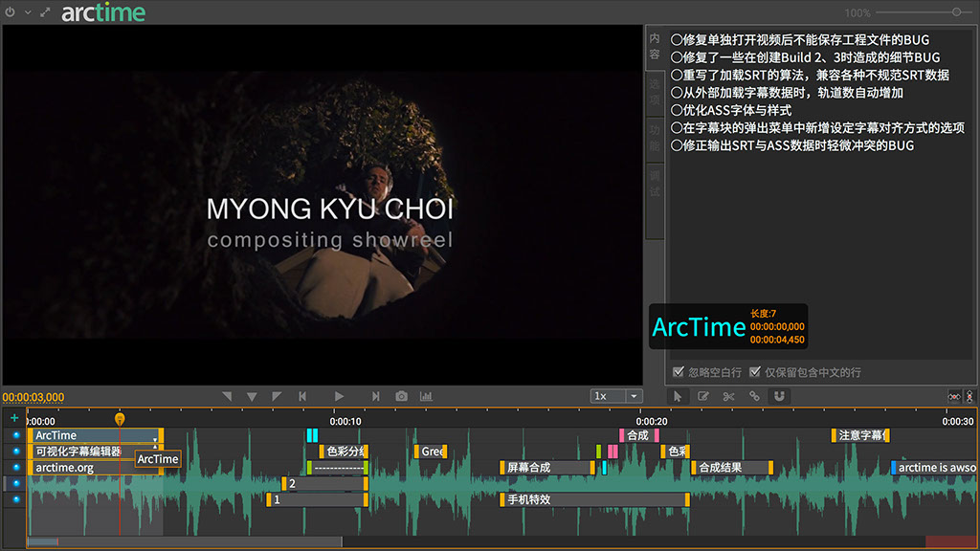
Task: Select the 注意字幕 subtitle block
Action: coord(860,435)
